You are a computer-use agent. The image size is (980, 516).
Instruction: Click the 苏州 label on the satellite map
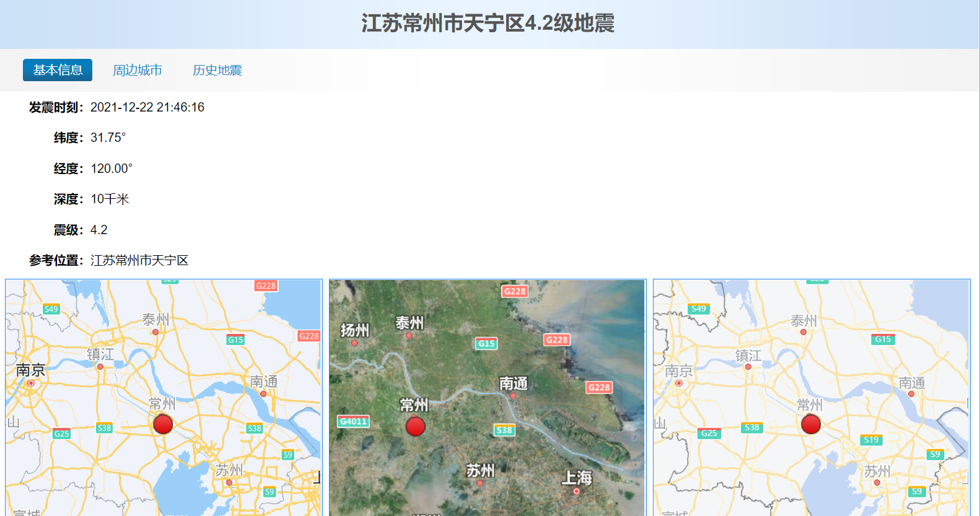[x=480, y=471]
